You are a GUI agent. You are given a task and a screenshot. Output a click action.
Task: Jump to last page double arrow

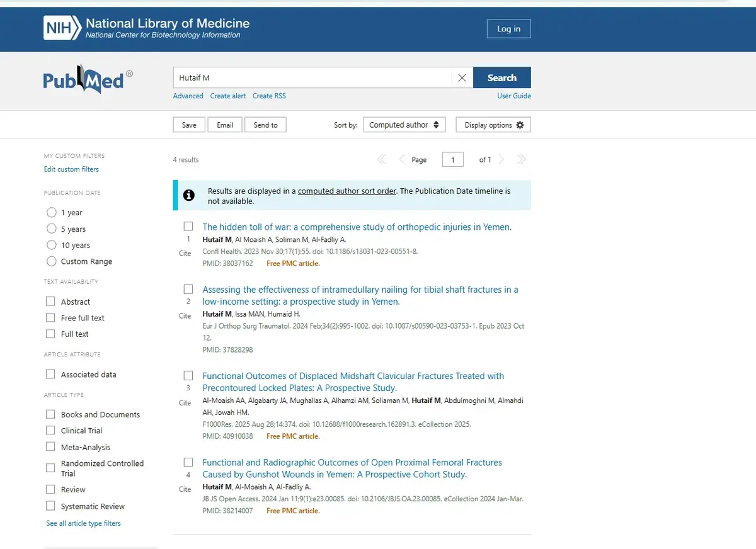(x=521, y=160)
